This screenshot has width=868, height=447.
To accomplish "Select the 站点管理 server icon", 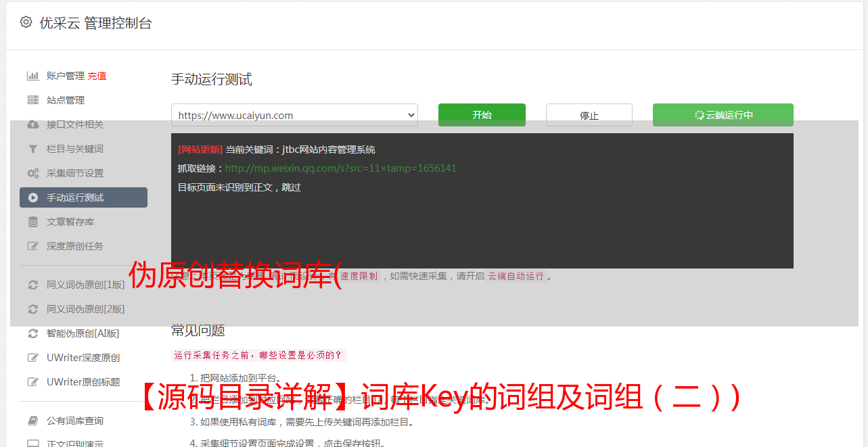I will click(x=32, y=100).
